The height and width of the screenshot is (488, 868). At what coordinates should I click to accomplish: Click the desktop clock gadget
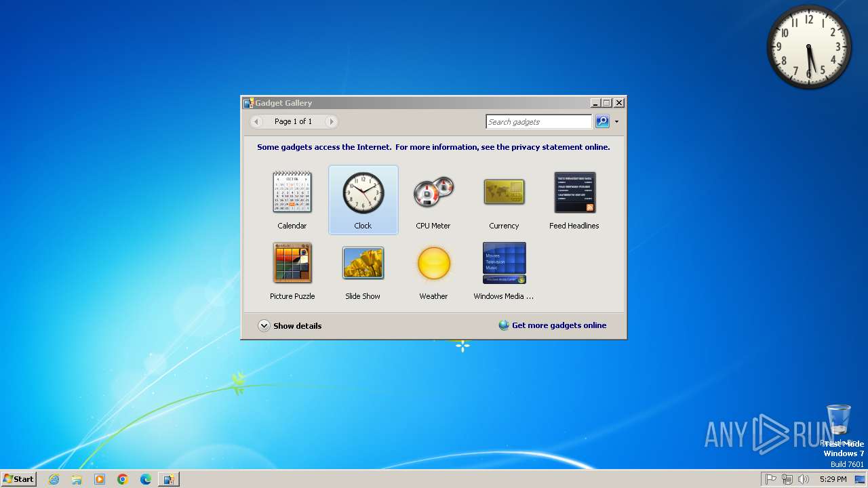pos(809,47)
